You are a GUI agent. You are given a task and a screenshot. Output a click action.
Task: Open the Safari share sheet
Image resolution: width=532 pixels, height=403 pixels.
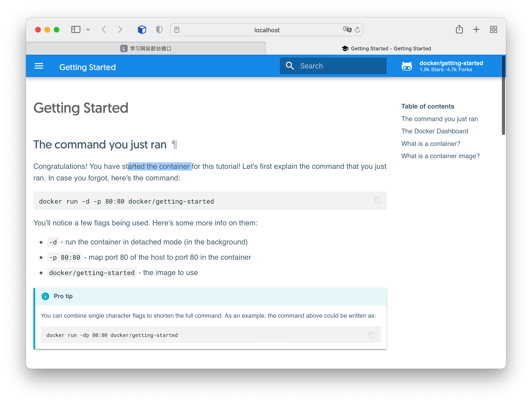coord(459,29)
